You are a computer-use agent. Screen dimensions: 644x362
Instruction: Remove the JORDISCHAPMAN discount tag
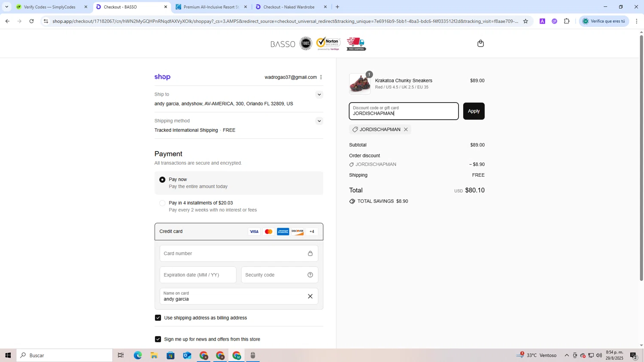406,130
